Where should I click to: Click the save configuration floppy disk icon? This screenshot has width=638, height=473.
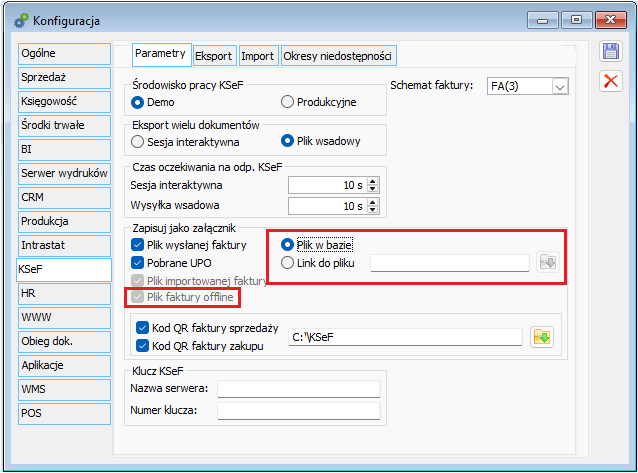click(x=609, y=54)
